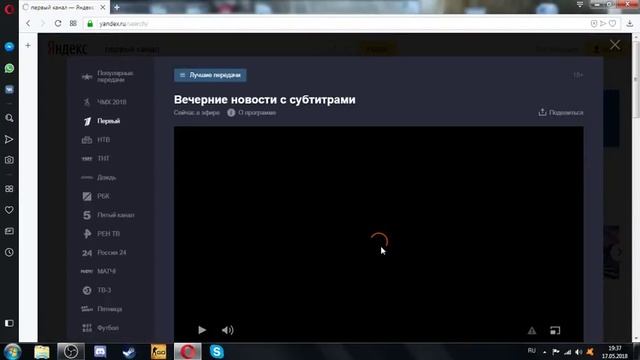Viewport: 640px width, 360px height.
Task: Click the report problem warning icon in player
Action: tap(532, 331)
